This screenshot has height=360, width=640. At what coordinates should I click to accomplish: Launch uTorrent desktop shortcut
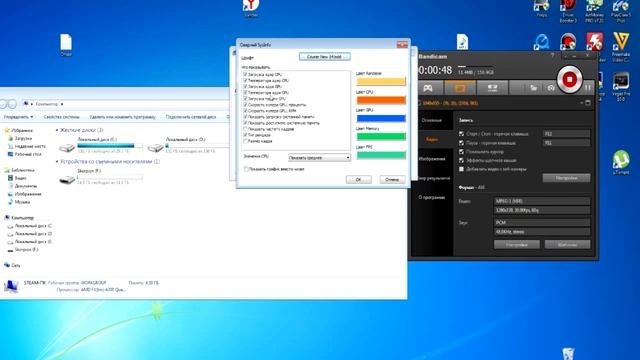621,162
